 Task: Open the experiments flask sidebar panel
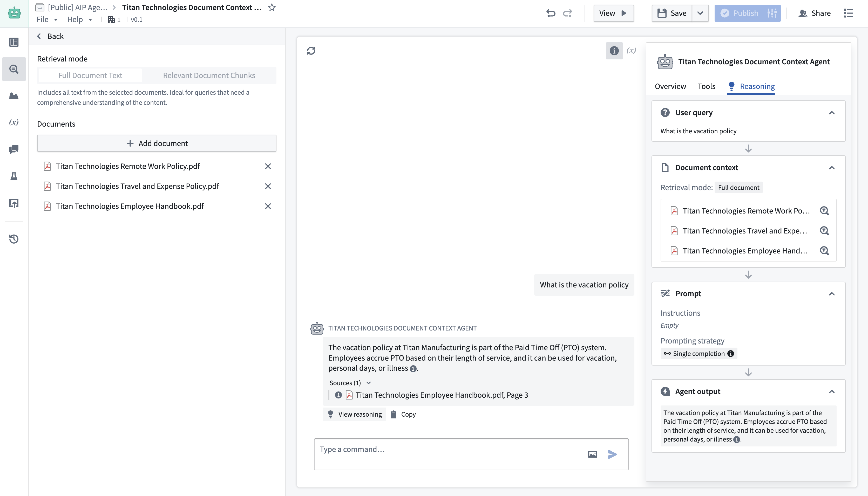(14, 176)
